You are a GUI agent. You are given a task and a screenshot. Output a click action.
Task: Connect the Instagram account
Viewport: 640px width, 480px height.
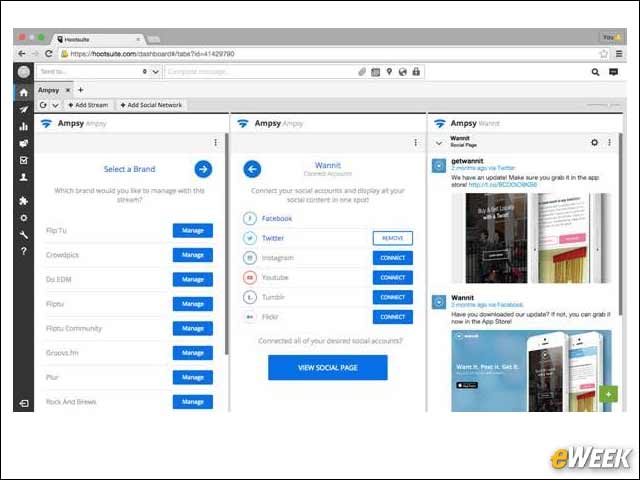coord(393,258)
